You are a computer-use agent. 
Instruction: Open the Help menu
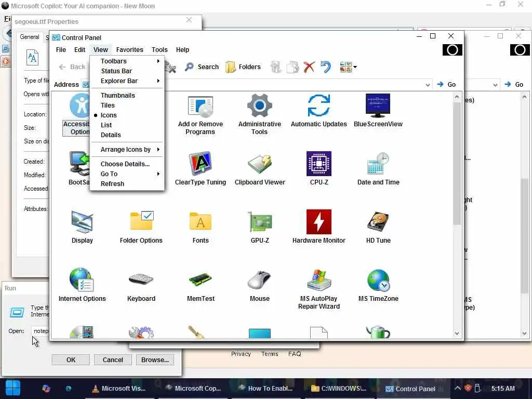coord(182,49)
